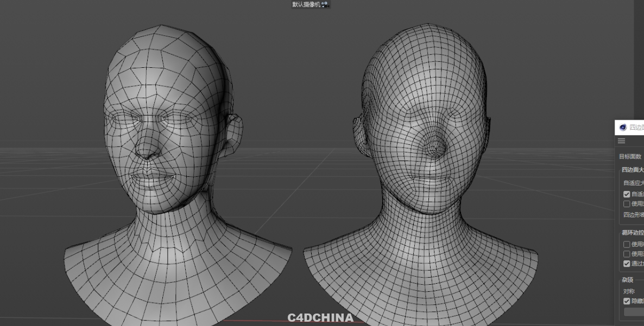The image size is (644, 326).
Task: Enable the second 使用 checkbox under 循环边控
Action: (627, 254)
